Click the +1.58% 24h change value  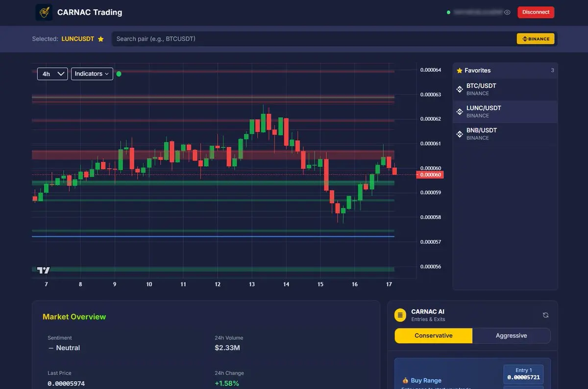click(227, 383)
